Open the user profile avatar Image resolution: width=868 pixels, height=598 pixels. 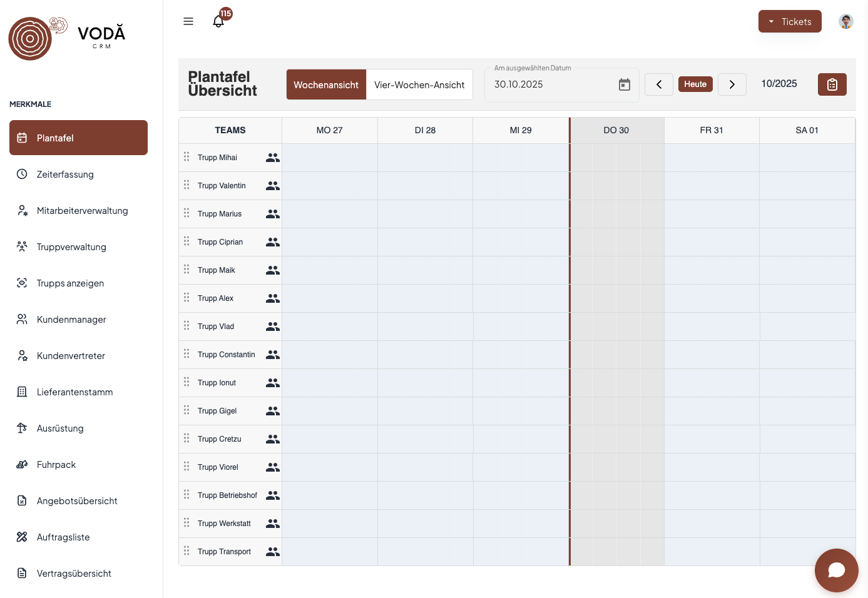tap(846, 21)
